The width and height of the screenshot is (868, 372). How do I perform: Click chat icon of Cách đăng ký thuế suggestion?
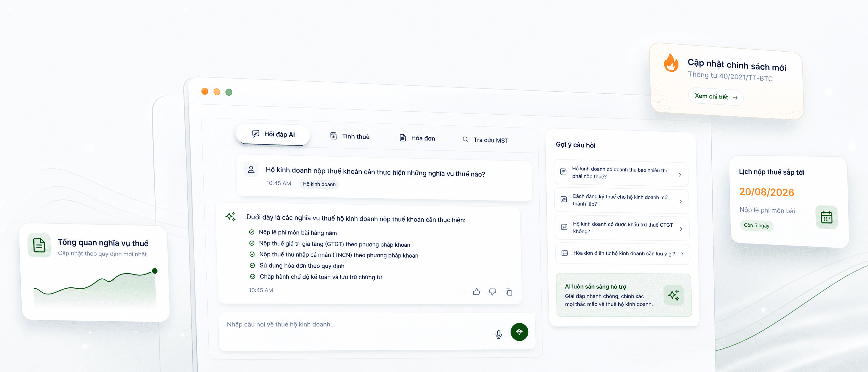point(564,199)
